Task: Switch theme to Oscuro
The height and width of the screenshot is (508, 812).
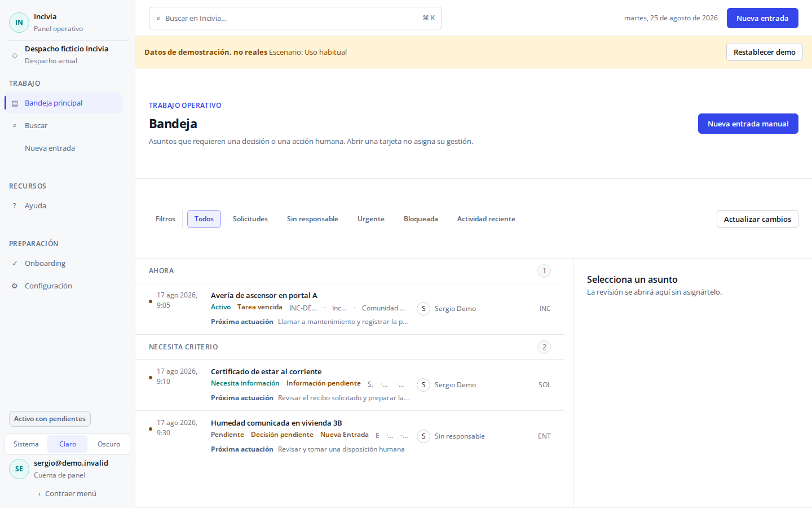Action: tap(109, 444)
